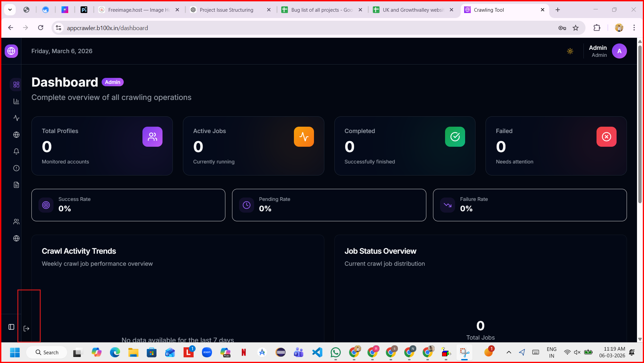The height and width of the screenshot is (363, 644).
Task: Open the dashboard grid icon in sidebar
Action: (x=16, y=85)
